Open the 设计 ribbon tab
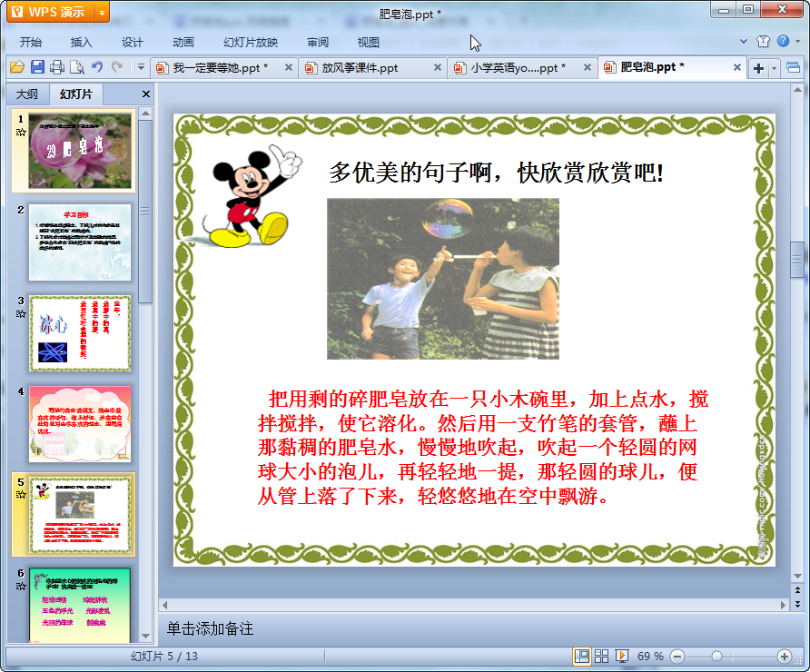 pyautogui.click(x=133, y=43)
